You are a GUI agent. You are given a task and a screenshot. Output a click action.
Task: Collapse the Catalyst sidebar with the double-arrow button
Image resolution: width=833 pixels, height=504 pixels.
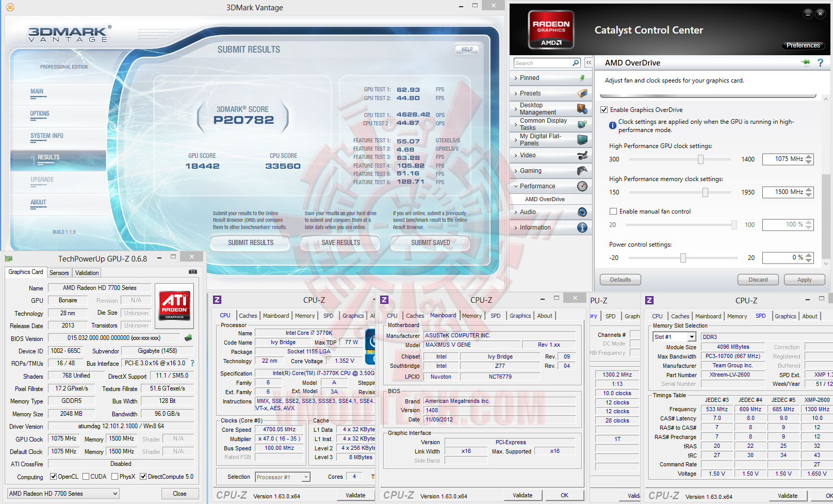589,63
